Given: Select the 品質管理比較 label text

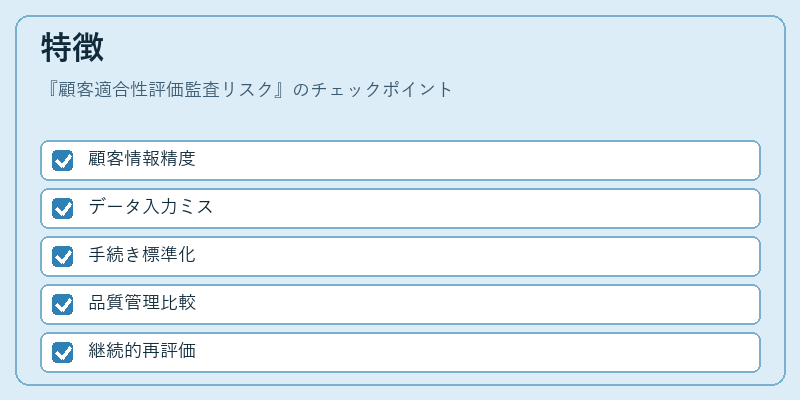Looking at the screenshot, I should (x=142, y=304).
